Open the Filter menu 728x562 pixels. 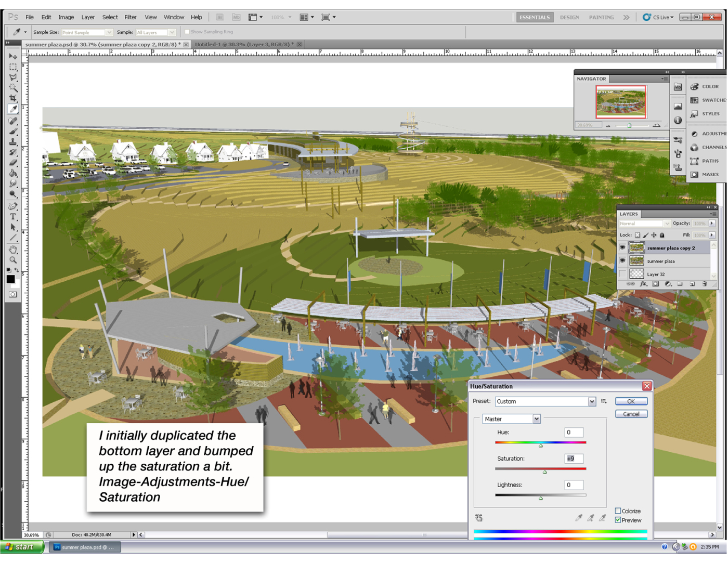tap(130, 17)
